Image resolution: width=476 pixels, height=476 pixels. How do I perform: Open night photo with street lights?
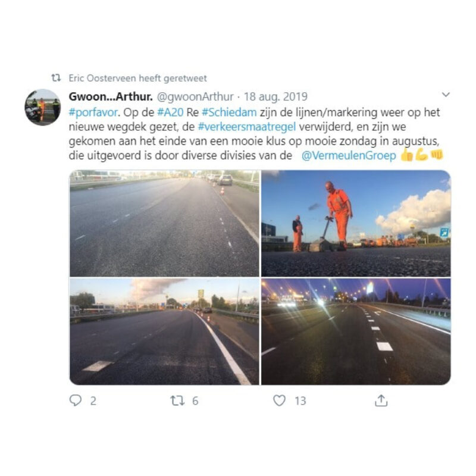(x=356, y=332)
